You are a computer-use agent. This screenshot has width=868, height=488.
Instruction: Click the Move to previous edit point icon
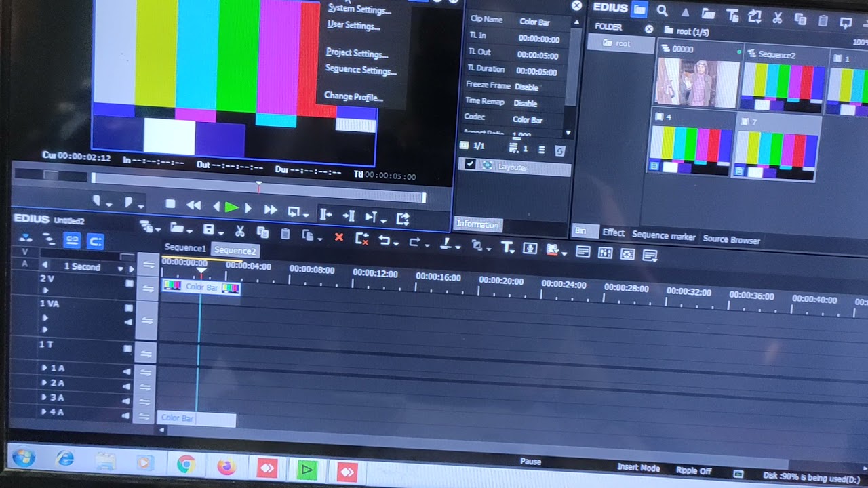325,215
